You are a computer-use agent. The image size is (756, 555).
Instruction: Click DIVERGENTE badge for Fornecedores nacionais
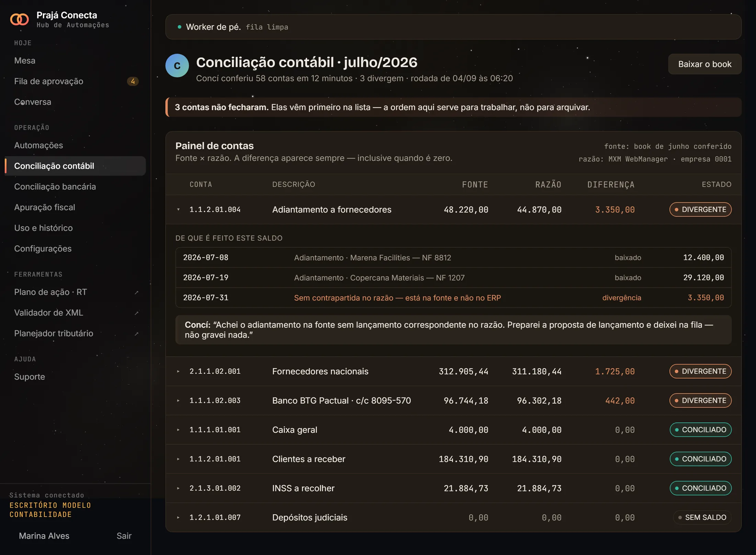700,371
